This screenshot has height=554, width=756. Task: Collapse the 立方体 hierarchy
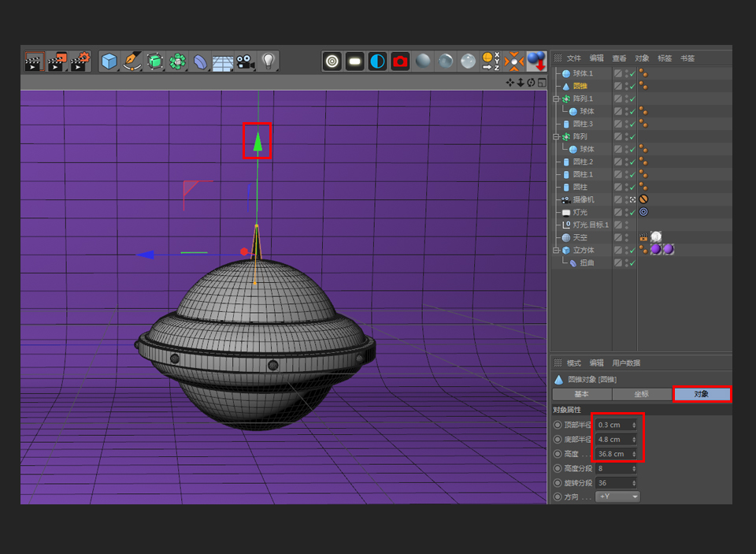pos(555,249)
